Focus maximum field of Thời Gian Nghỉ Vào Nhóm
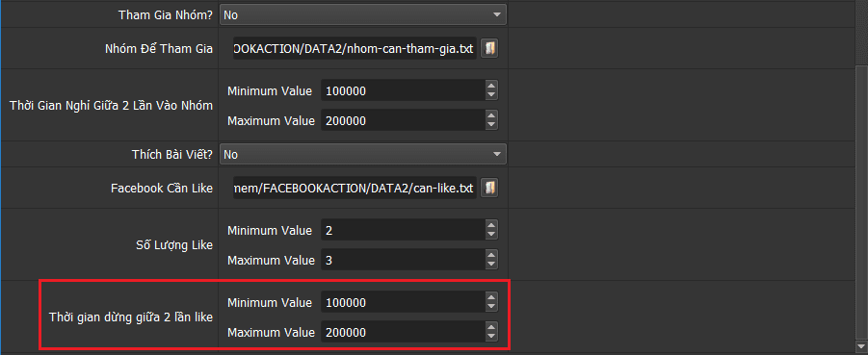The width and height of the screenshot is (868, 355). [403, 120]
